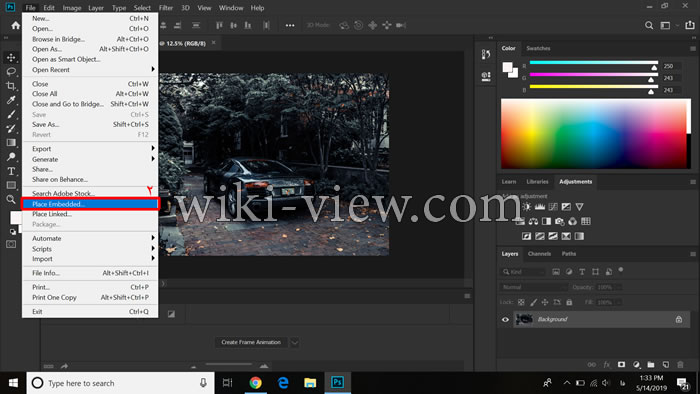Create a new group folder icon
700x394 pixels.
651,365
